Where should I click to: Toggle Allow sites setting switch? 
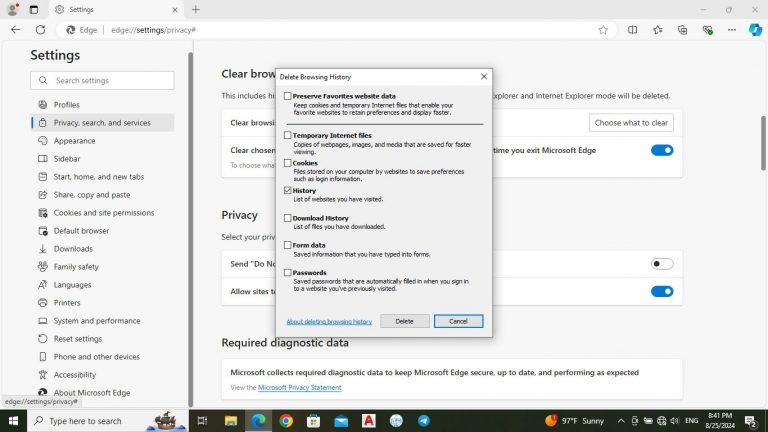(662, 291)
